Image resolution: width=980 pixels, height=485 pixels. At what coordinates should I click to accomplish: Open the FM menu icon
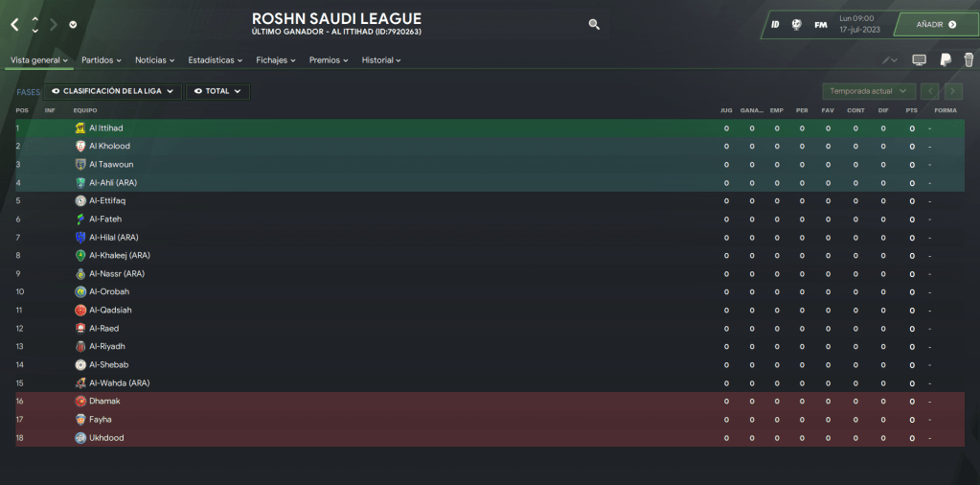point(821,24)
